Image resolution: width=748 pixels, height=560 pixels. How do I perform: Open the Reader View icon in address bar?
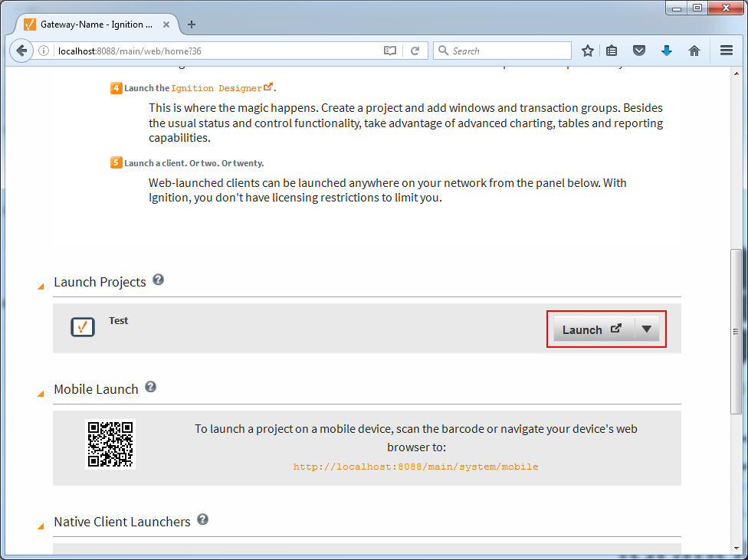390,51
